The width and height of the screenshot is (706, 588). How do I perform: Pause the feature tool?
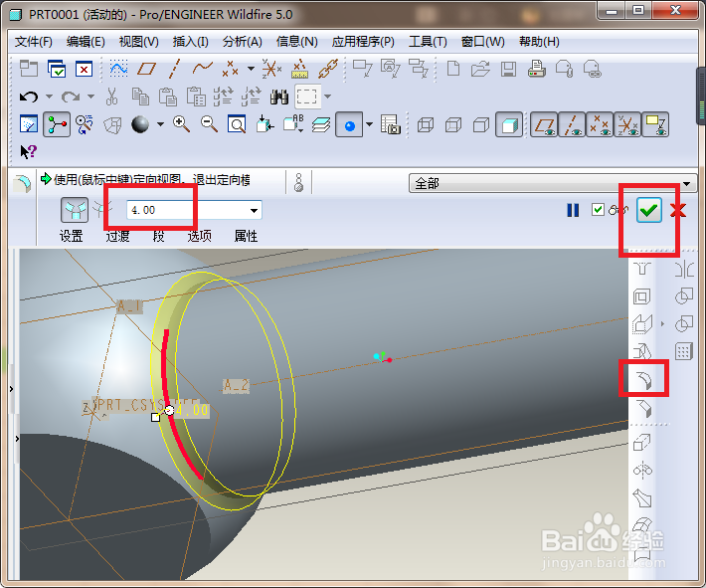tap(573, 210)
